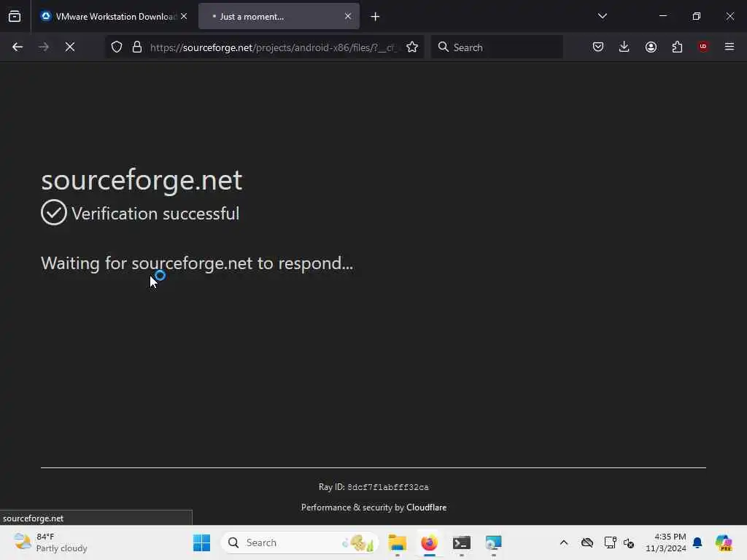This screenshot has width=747, height=560.
Task: Open File Explorer from taskbar
Action: click(x=398, y=542)
